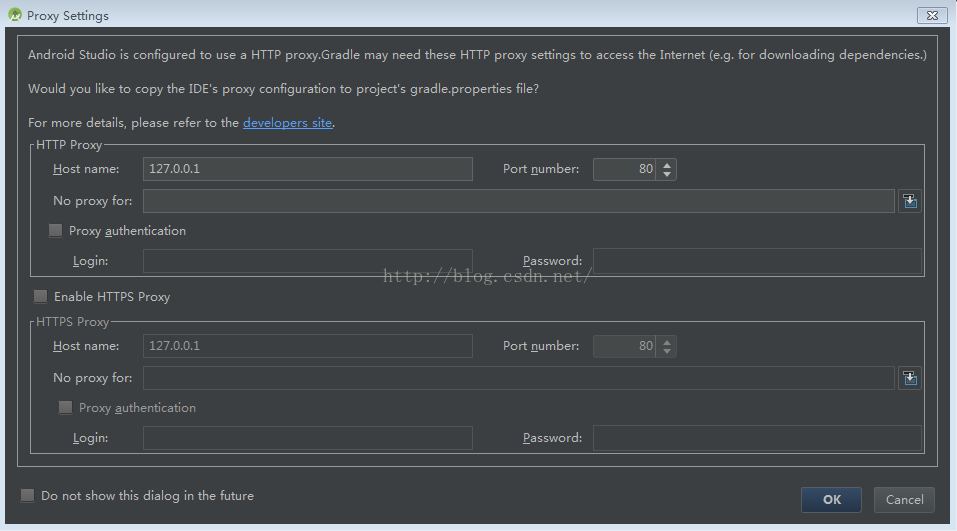The width and height of the screenshot is (957, 531).
Task: Expand HTTPS Proxy 'No proxy for' field icon
Action: coord(909,378)
